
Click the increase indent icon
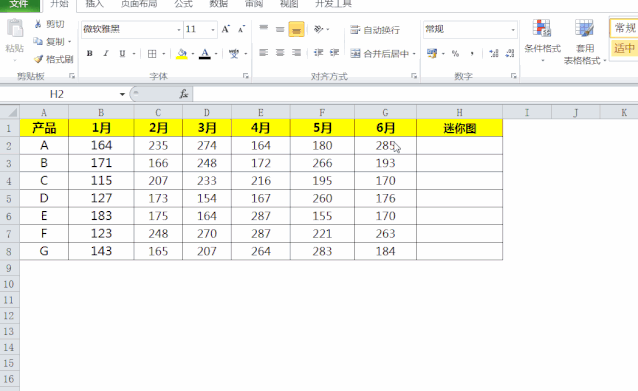pos(334,53)
